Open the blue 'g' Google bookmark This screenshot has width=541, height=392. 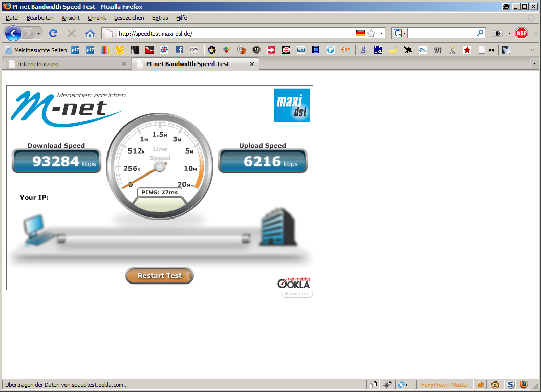(x=363, y=50)
